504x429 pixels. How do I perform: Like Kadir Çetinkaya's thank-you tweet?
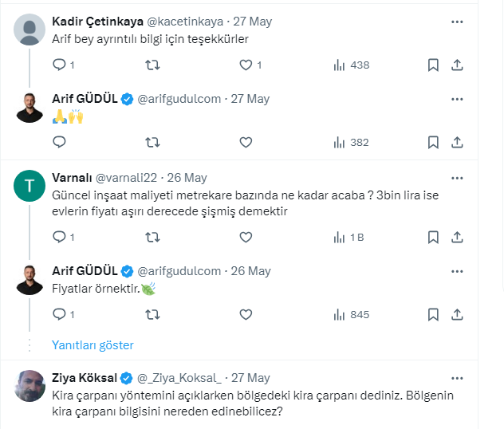[246, 65]
